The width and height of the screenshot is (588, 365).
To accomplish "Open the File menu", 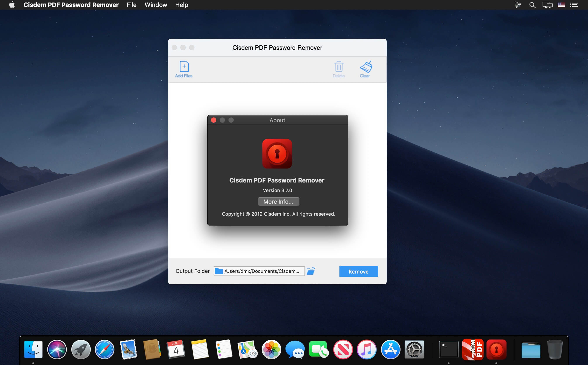I will pos(131,5).
